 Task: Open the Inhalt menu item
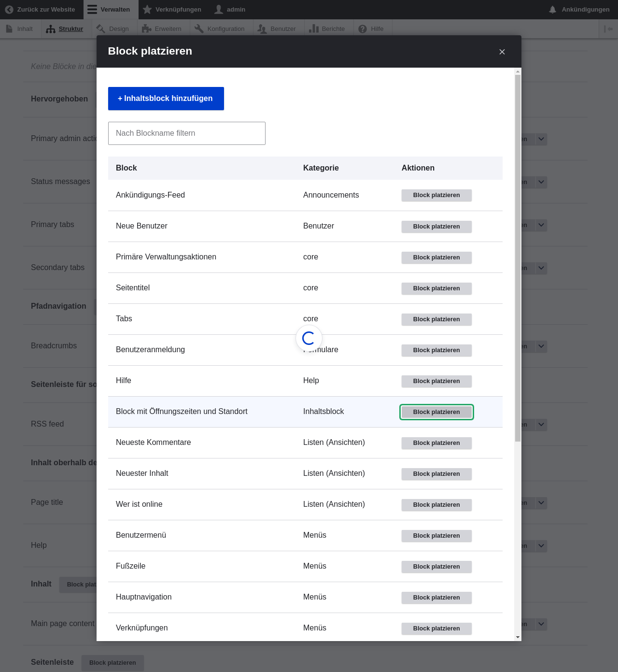pos(20,29)
